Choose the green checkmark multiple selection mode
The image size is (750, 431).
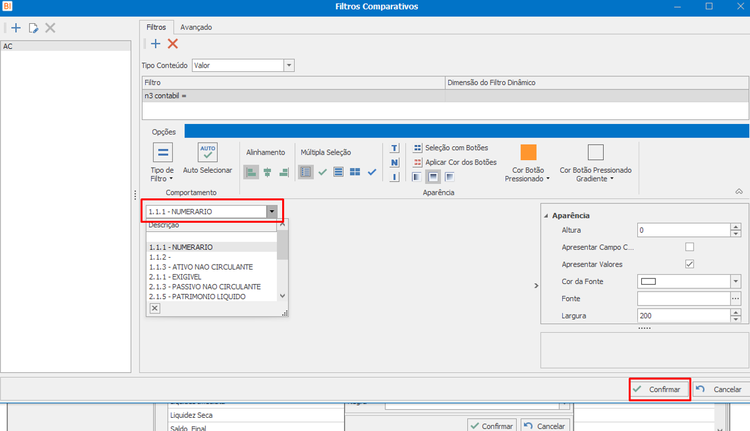click(322, 172)
